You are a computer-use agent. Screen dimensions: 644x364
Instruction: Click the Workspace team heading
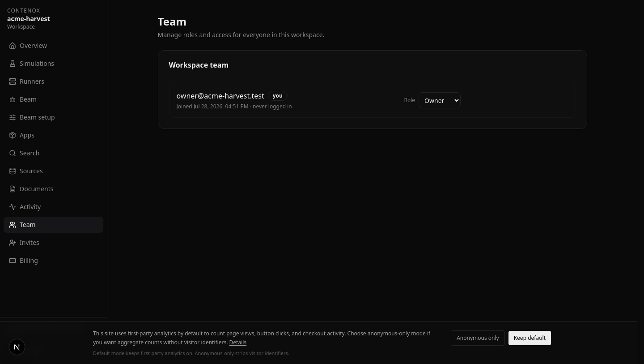point(199,65)
